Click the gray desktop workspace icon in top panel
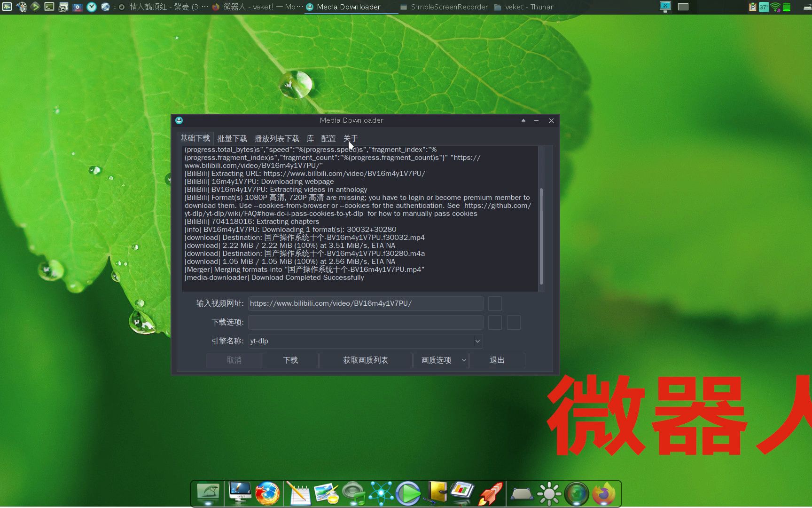The height and width of the screenshot is (508, 812). click(x=683, y=7)
